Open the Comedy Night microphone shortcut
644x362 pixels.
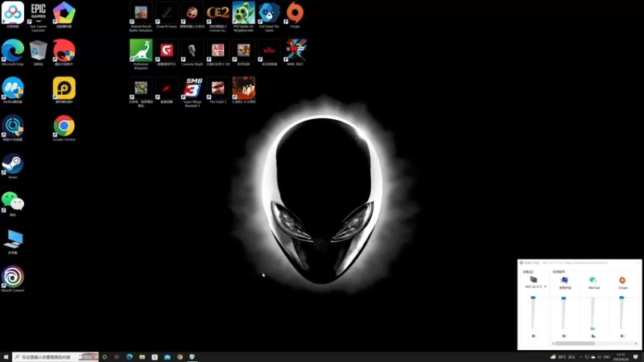(x=192, y=52)
